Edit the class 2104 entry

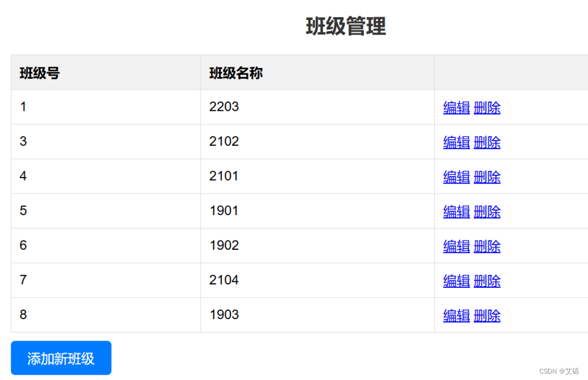click(x=456, y=281)
